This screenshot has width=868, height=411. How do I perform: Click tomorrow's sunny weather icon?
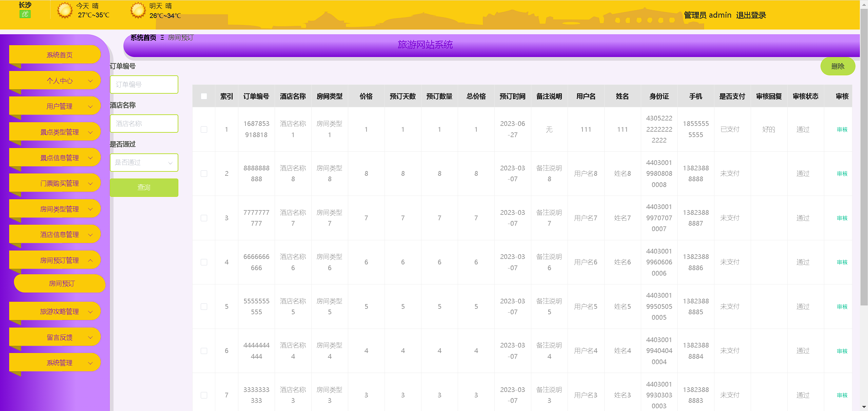coord(138,10)
